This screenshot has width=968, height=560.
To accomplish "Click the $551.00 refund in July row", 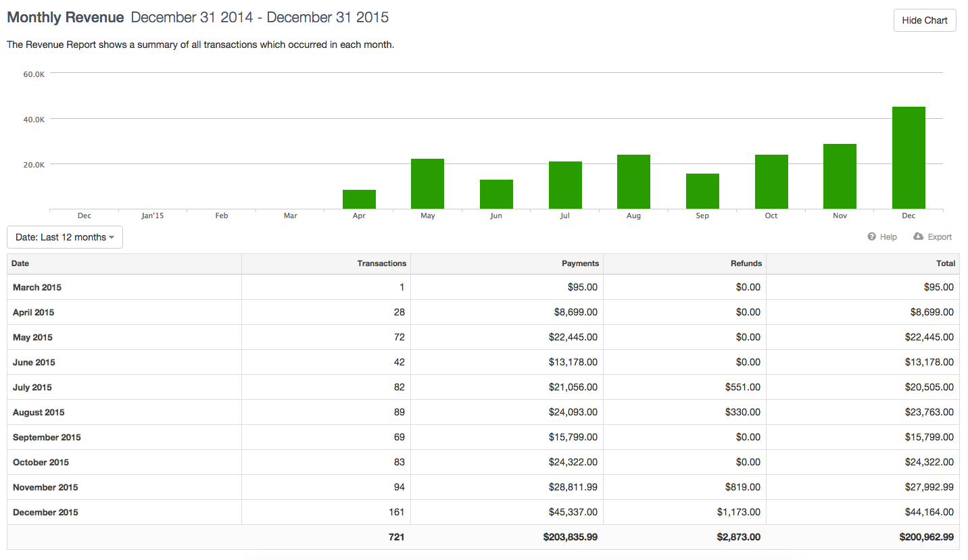I will click(742, 388).
